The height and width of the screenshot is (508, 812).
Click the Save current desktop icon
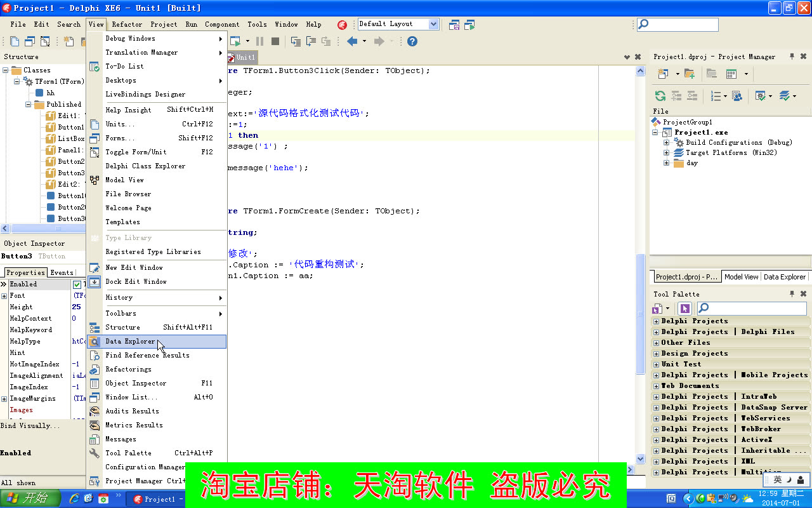[x=454, y=25]
